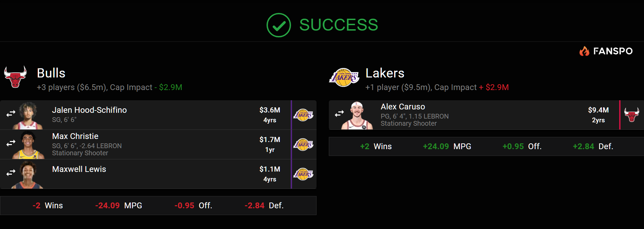Click the swap arrows beside Maxwell Lewis

11,173
